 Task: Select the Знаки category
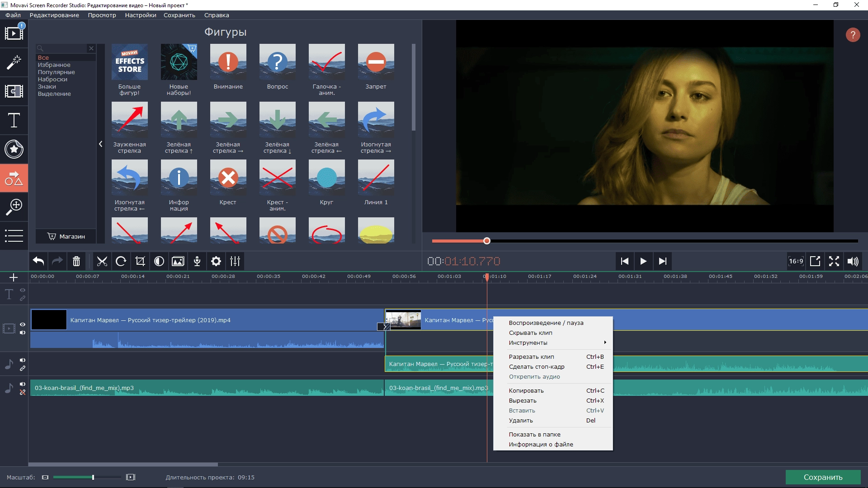tap(47, 86)
